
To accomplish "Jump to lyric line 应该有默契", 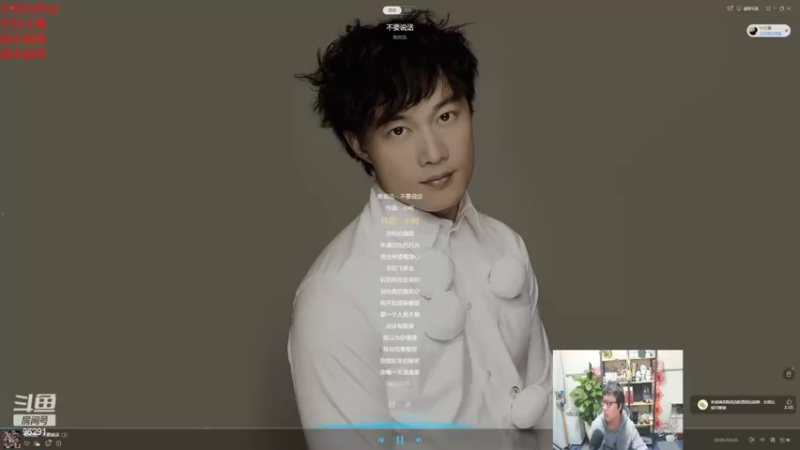I will click(x=400, y=327).
